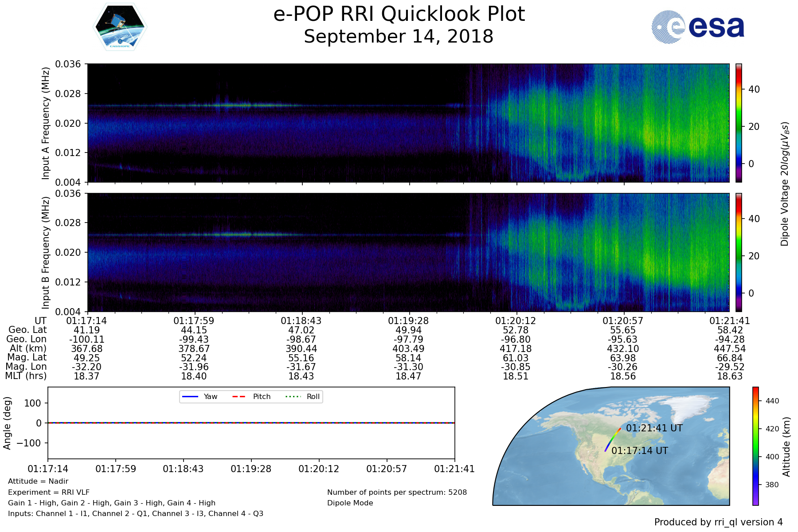Click the 'Input A Frequency (MHz)' axis label

coord(45,123)
